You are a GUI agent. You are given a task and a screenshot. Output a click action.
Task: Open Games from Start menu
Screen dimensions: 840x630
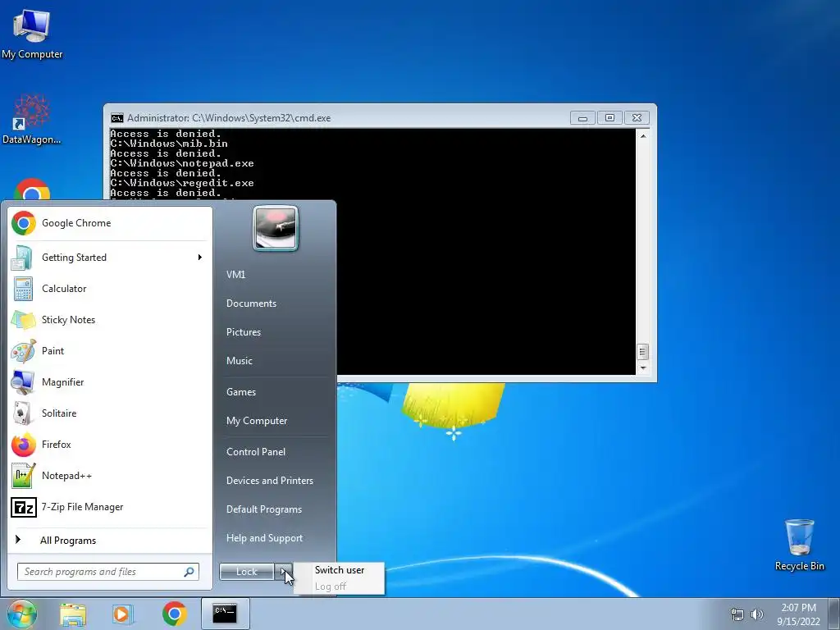tap(241, 392)
